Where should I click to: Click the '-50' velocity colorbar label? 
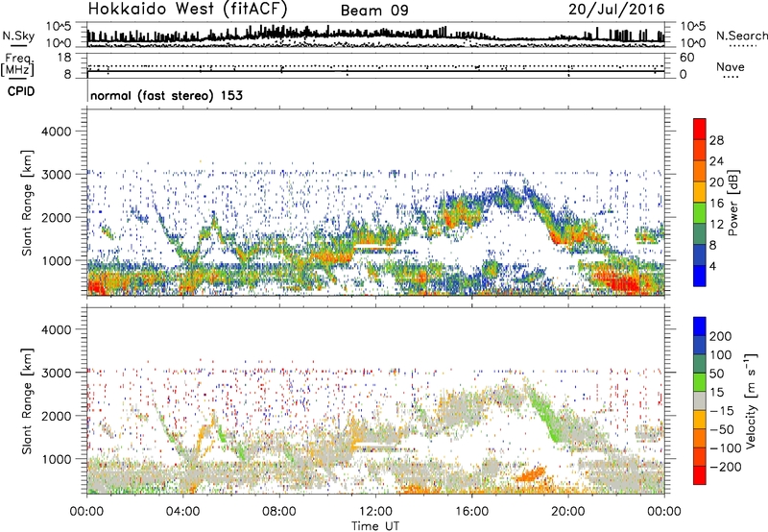(x=722, y=429)
